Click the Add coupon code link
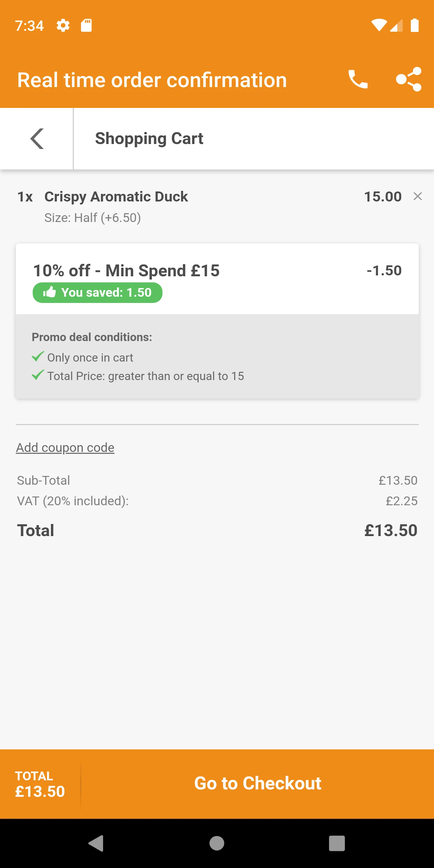Image resolution: width=434 pixels, height=868 pixels. pyautogui.click(x=65, y=448)
